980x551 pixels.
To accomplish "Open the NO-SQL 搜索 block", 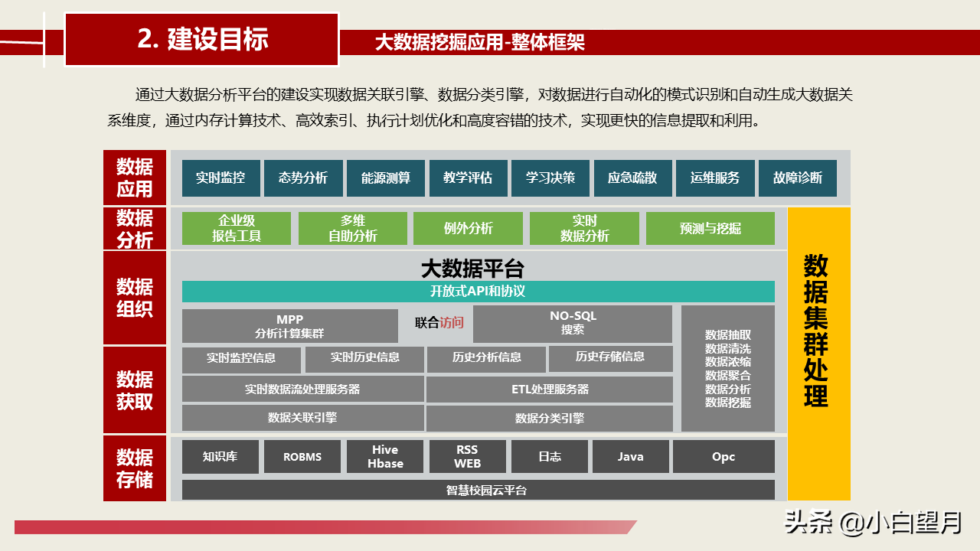I will (573, 324).
